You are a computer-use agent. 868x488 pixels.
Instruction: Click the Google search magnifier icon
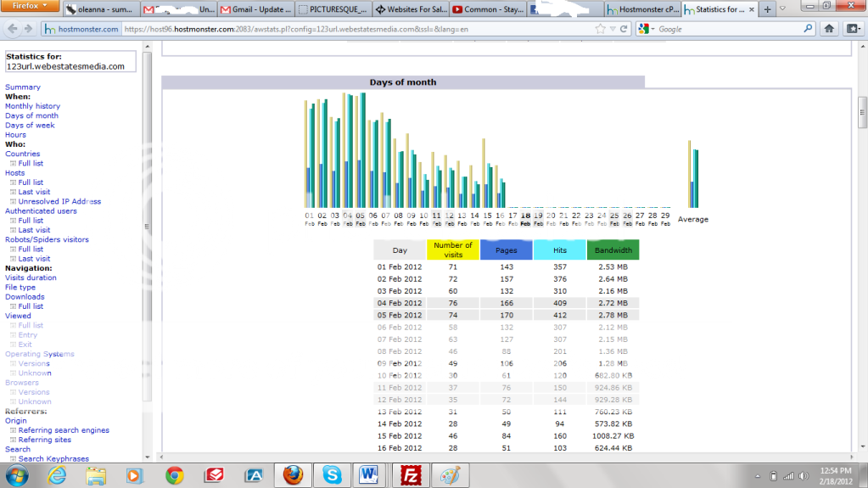(808, 29)
